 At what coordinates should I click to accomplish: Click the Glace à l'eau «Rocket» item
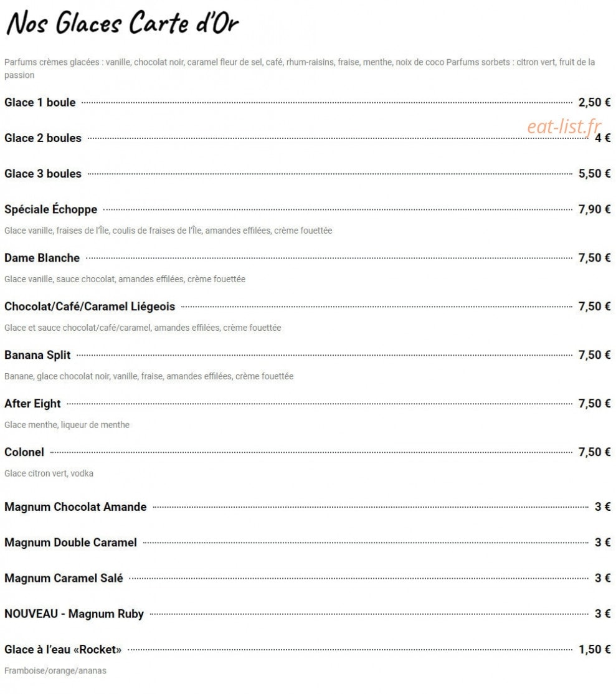point(64,649)
